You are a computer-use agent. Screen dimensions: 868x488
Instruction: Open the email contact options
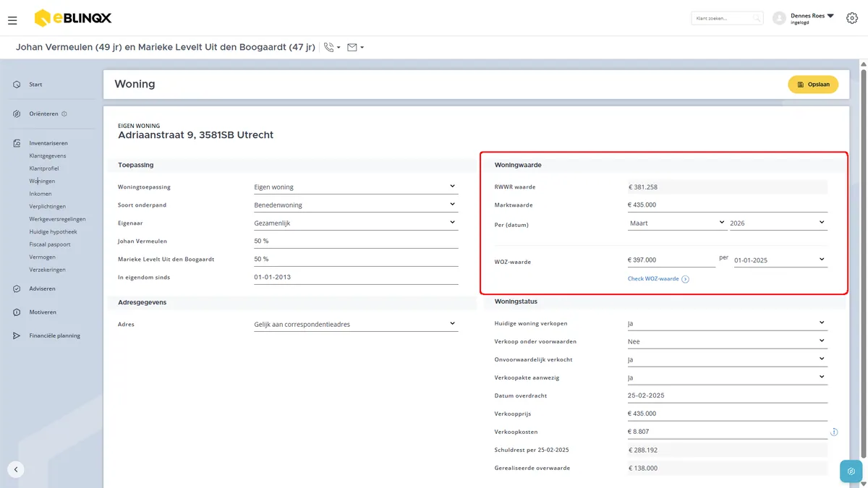click(x=355, y=48)
